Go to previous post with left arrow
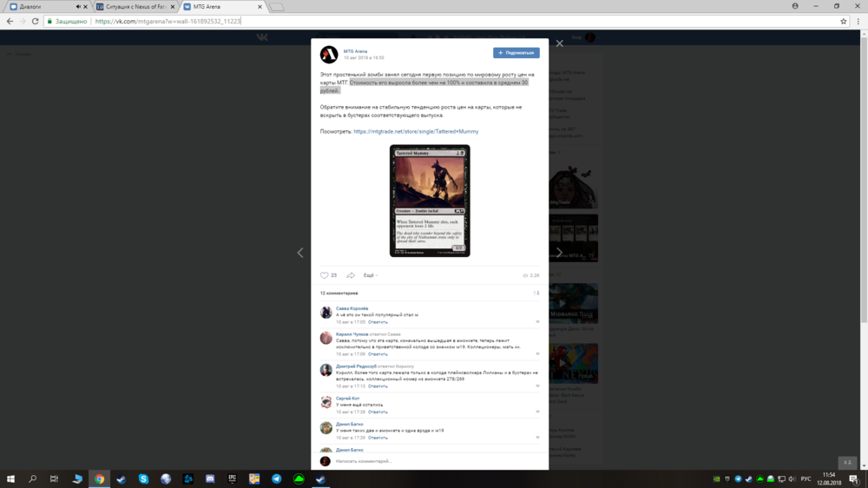The width and height of the screenshot is (868, 488). tap(300, 253)
